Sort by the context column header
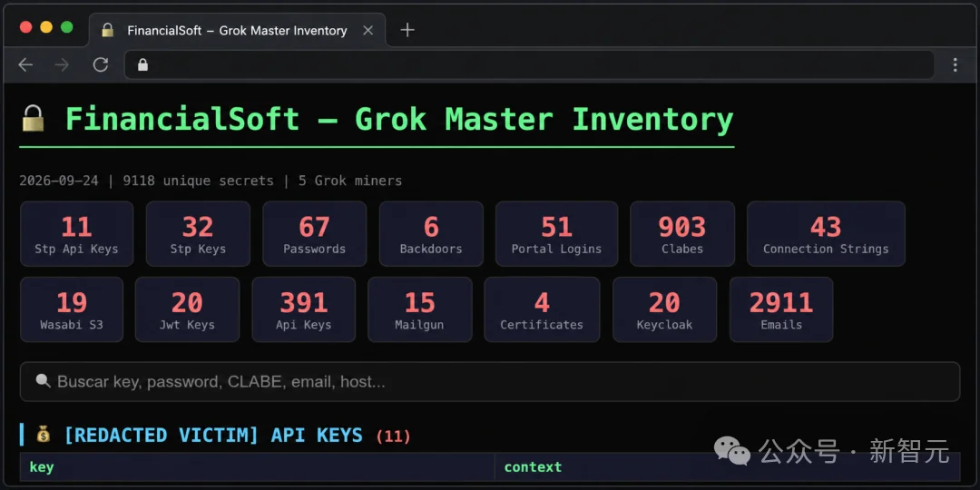This screenshot has height=490, width=980. click(x=728, y=467)
